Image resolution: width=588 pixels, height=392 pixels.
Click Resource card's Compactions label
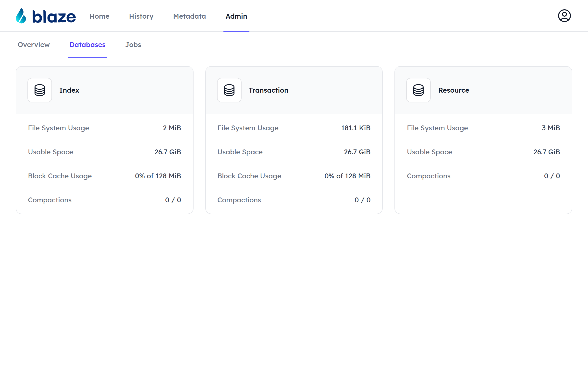[x=429, y=176]
